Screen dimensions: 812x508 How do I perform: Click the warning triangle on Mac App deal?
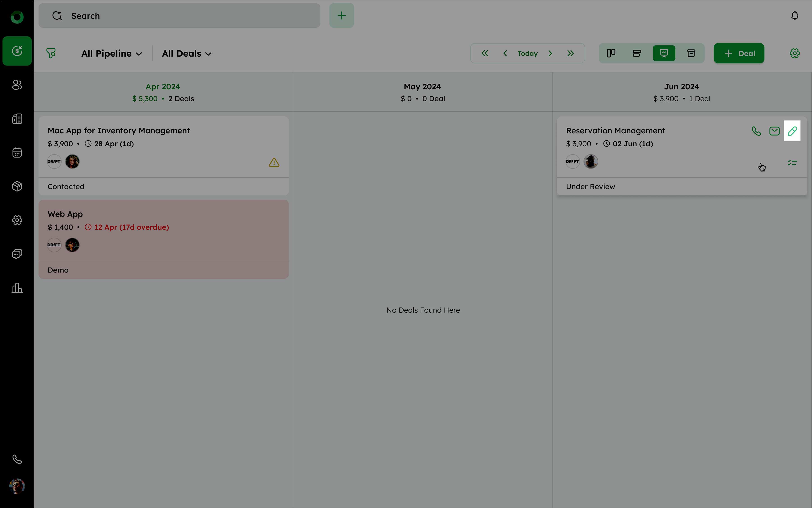[x=274, y=163]
